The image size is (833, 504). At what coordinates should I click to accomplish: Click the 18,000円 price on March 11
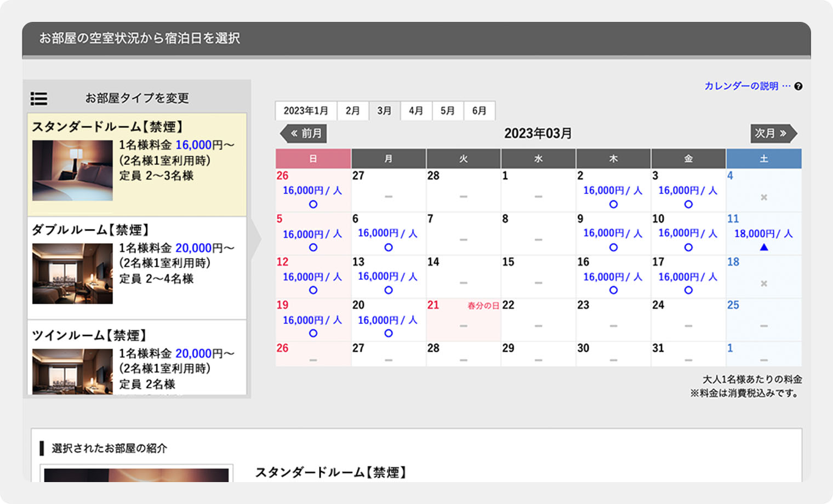click(763, 234)
